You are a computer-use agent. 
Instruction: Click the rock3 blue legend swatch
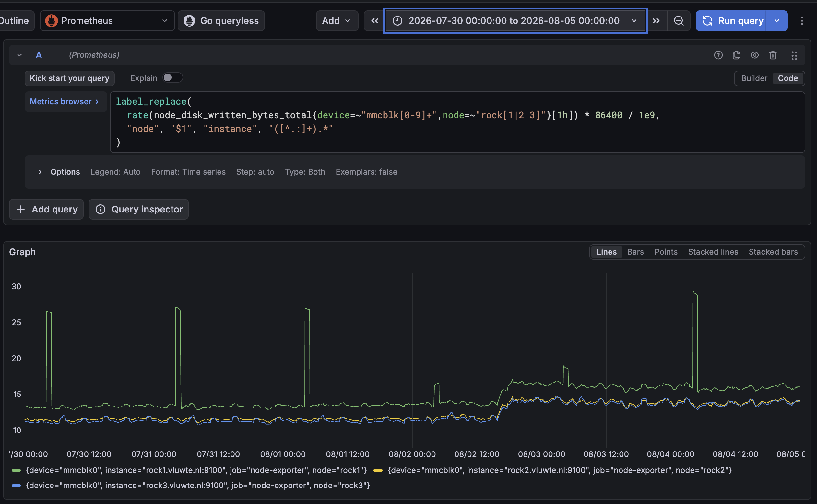tap(16, 486)
